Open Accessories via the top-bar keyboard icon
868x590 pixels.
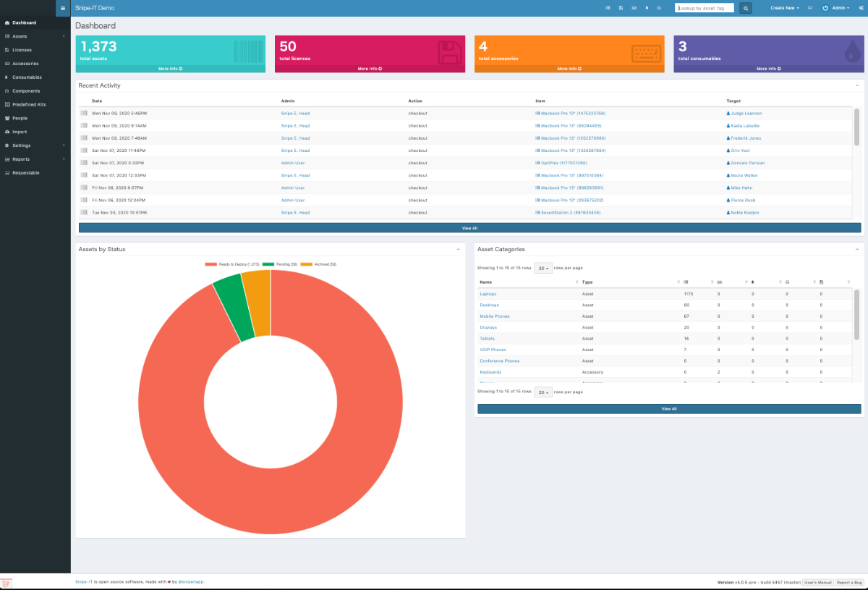pos(634,8)
